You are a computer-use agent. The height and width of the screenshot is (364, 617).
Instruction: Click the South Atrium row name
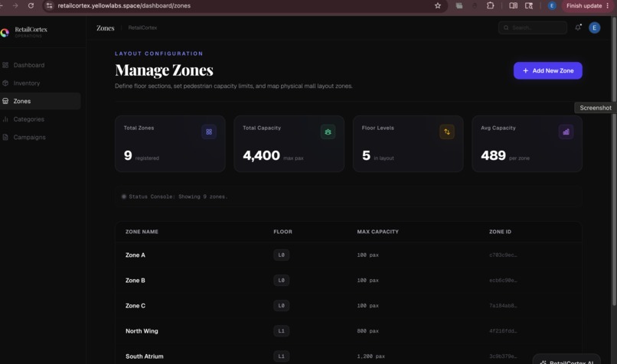145,356
